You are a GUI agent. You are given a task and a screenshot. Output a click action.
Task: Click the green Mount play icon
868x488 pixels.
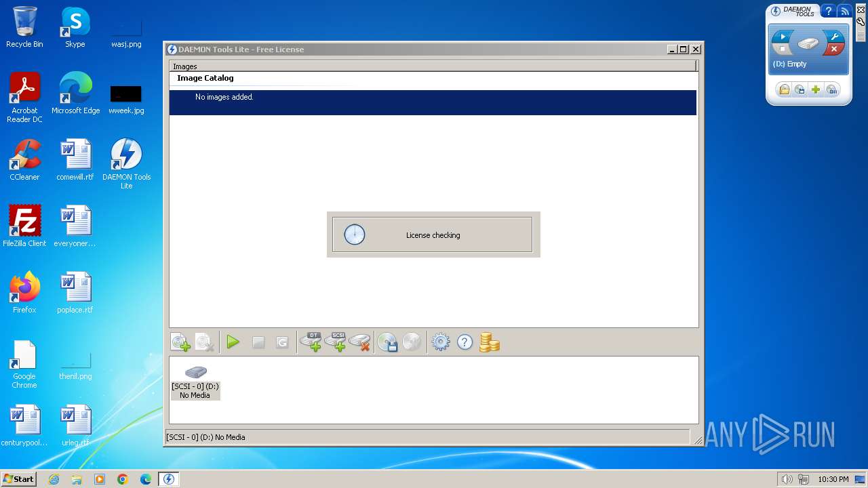pyautogui.click(x=233, y=343)
